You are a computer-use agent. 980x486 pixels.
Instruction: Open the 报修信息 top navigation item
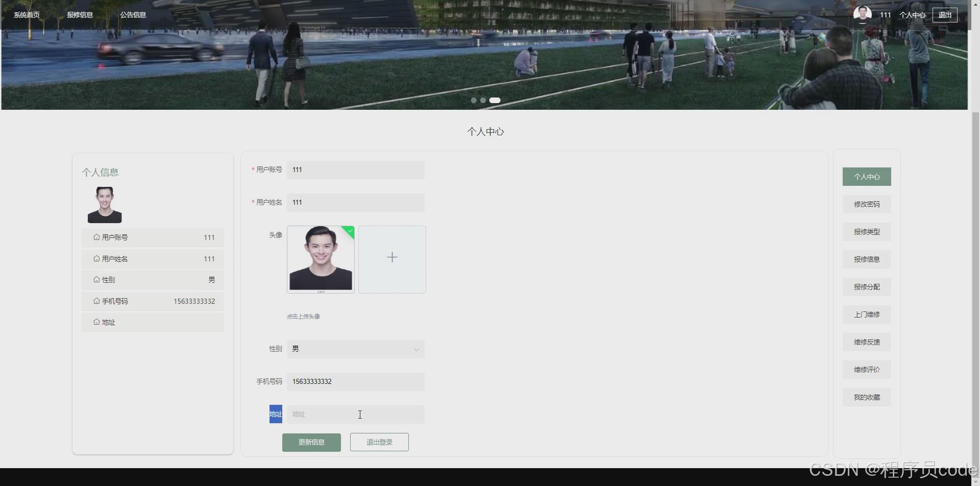pos(80,15)
